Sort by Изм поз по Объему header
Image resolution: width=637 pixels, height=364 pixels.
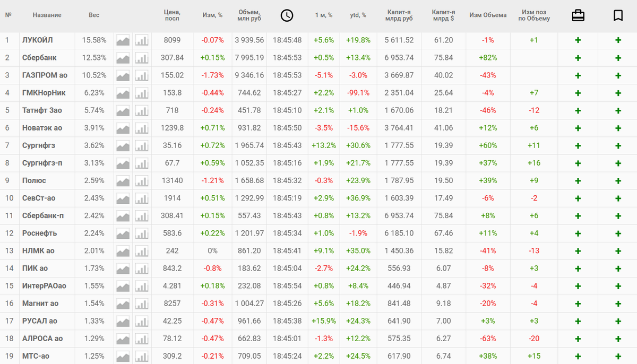(533, 15)
